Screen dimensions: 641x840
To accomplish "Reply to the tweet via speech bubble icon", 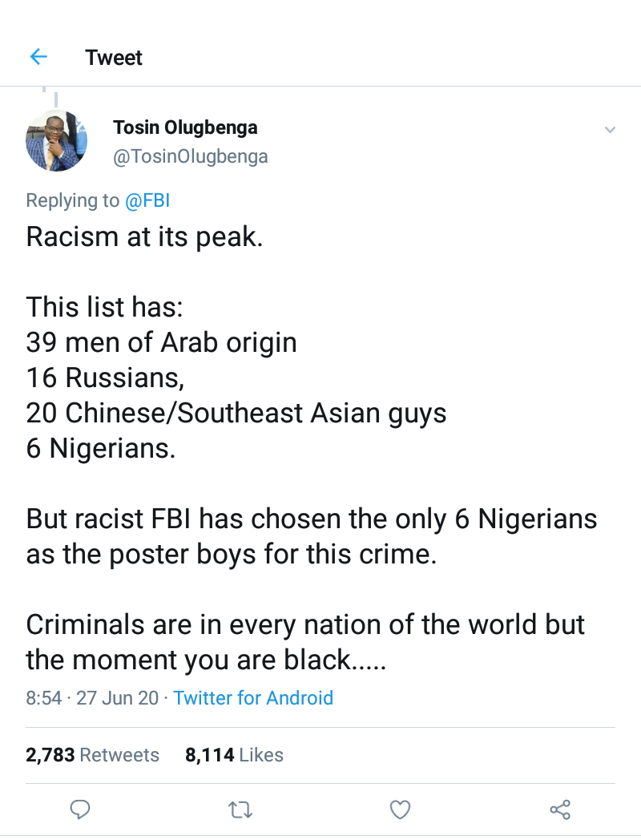I will [80, 810].
